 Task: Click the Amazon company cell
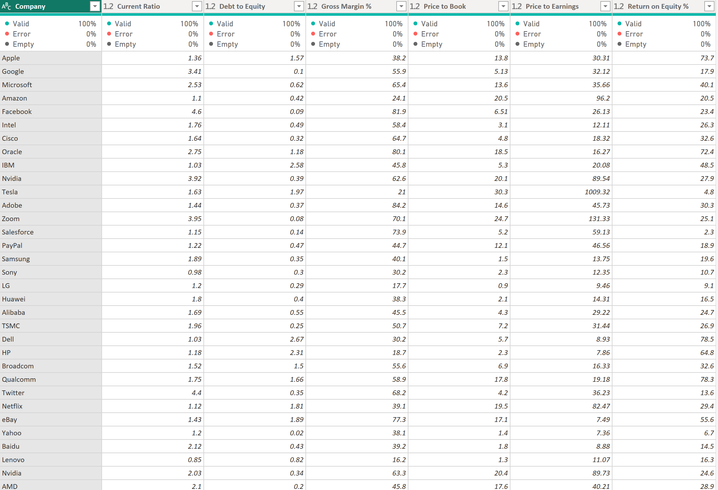pos(50,98)
